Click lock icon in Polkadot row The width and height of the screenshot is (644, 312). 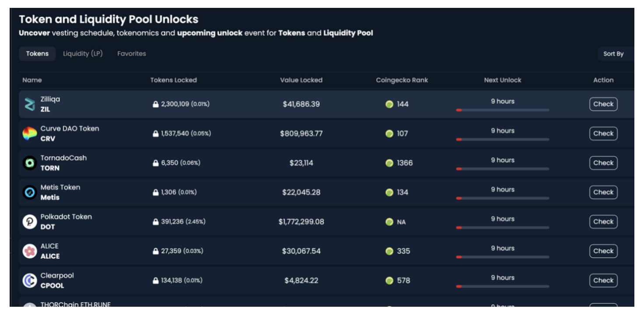point(155,222)
